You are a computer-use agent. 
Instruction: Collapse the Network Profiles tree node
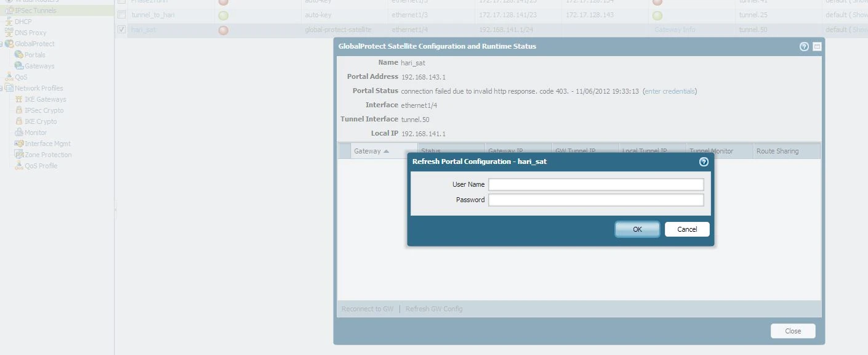(1, 88)
